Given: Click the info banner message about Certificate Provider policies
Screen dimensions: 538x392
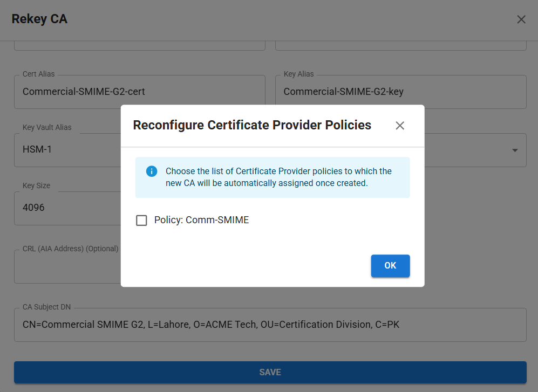Looking at the screenshot, I should [x=278, y=177].
